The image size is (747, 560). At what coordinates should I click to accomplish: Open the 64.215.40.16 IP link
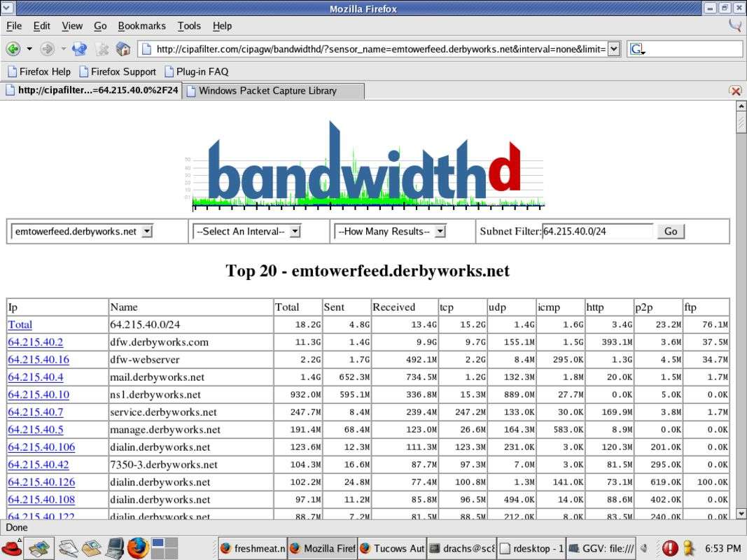point(38,360)
